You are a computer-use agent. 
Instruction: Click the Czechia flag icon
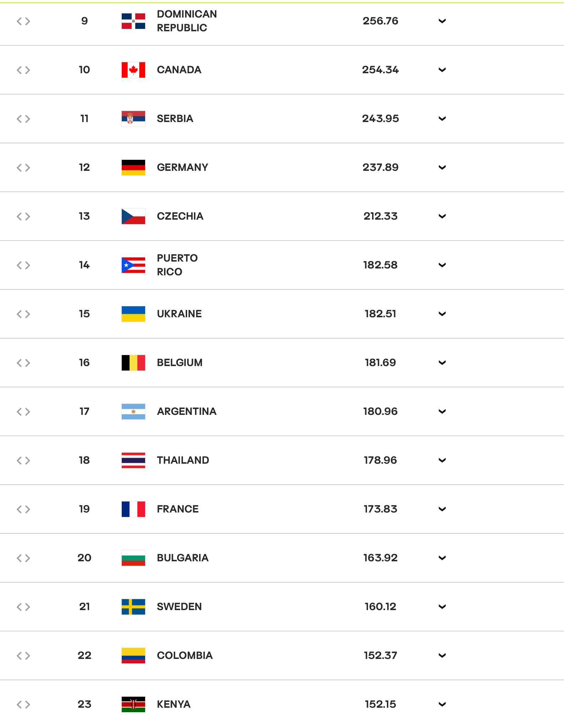click(133, 216)
